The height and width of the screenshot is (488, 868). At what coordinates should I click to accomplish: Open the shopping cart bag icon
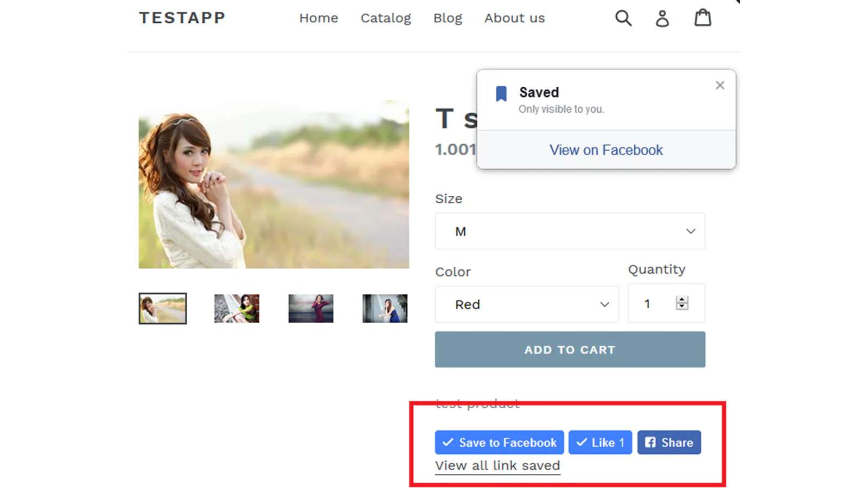click(703, 18)
